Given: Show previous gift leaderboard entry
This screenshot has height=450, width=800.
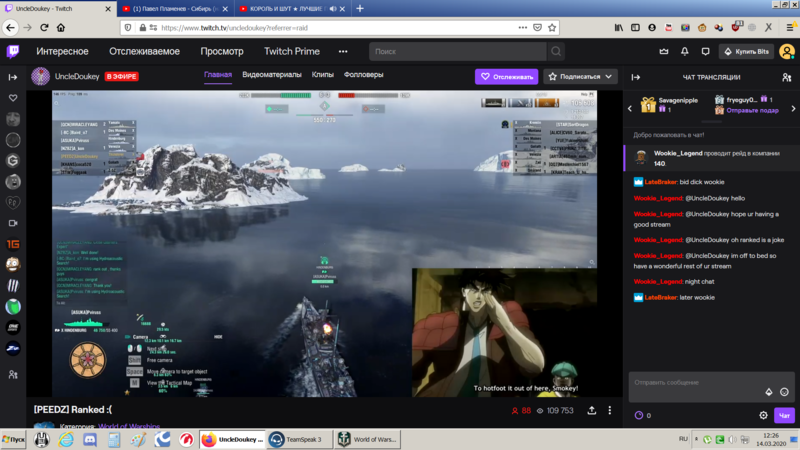Looking at the screenshot, I should (x=630, y=108).
